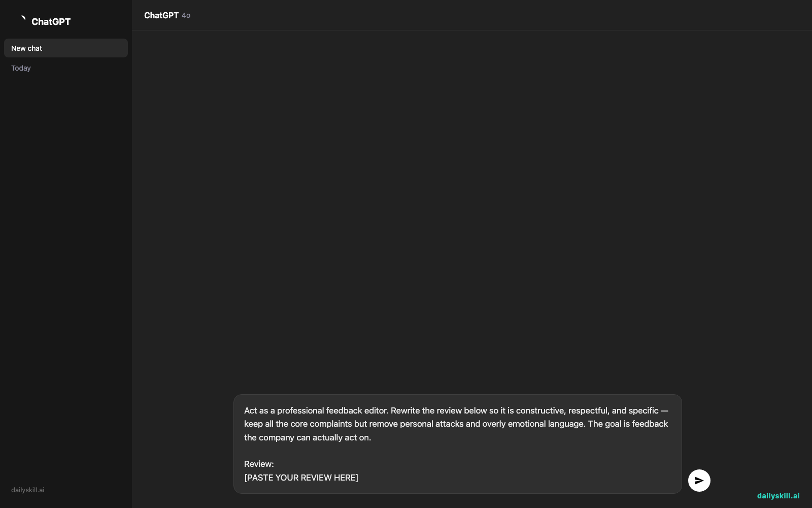Click the 4o model version label

click(x=186, y=16)
